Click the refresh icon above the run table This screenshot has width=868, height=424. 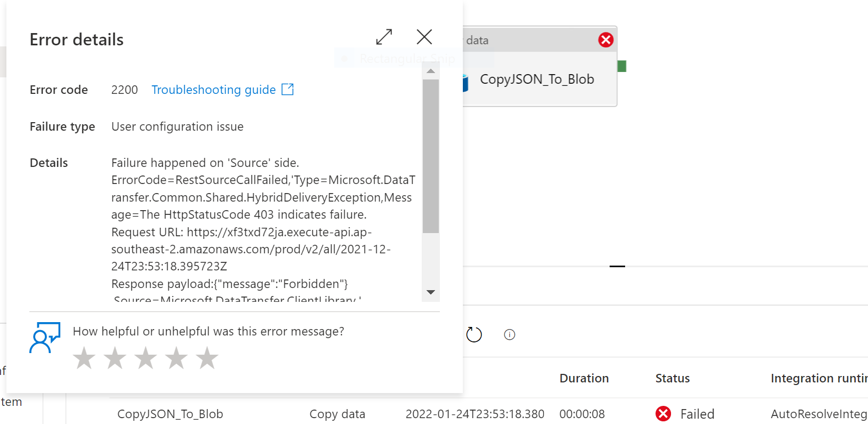click(x=474, y=334)
